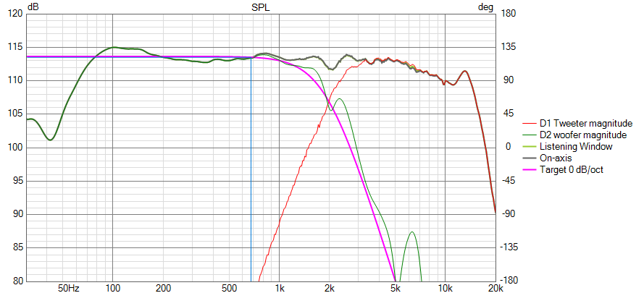Click the red line swatch beside D1 Tweeter

tap(529, 123)
